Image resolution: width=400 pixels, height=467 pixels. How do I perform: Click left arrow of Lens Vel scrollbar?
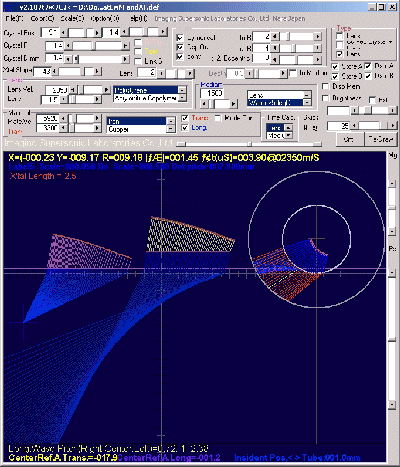pos(73,90)
